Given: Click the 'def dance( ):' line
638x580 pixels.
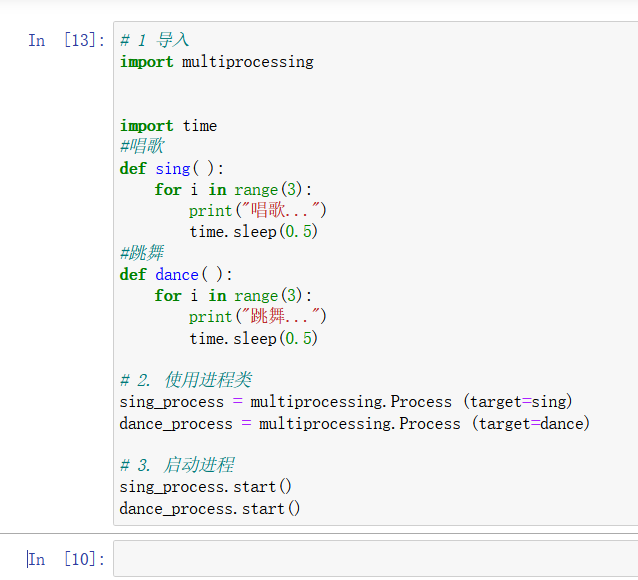Looking at the screenshot, I should 176,274.
